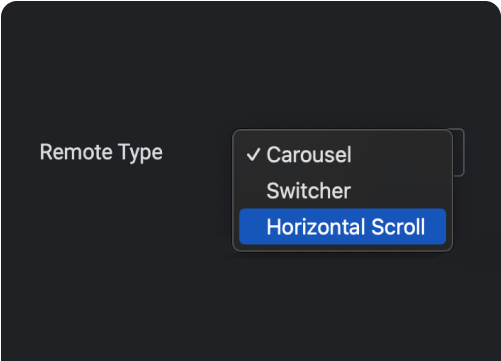
Task: Choose Switcher from the Remote Type menu
Action: (342, 191)
